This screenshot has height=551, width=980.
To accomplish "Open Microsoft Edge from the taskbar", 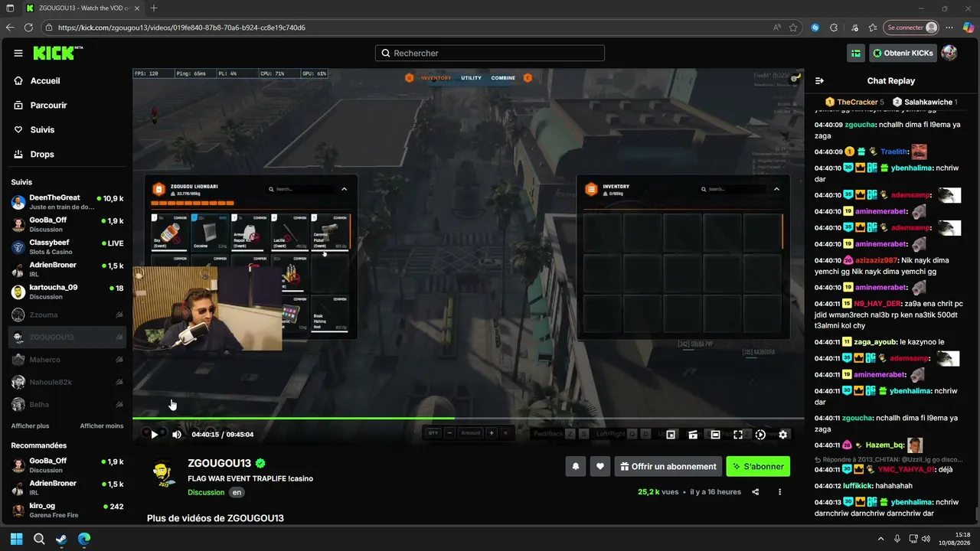I will [84, 539].
